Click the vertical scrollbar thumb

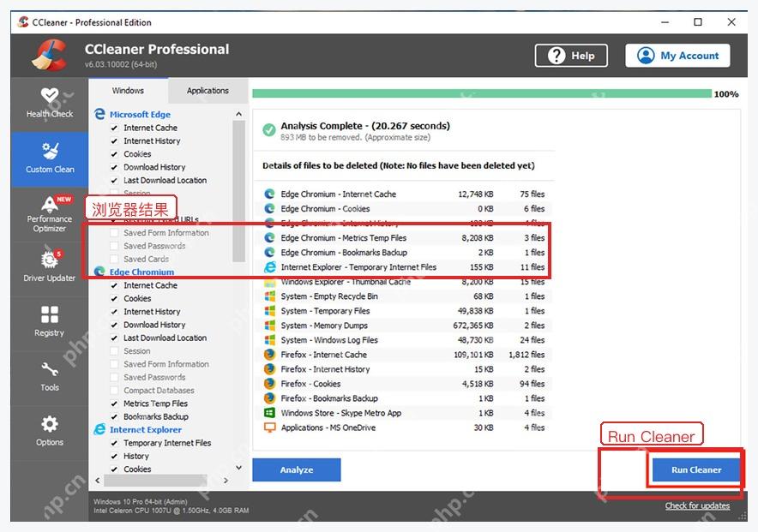pyautogui.click(x=239, y=191)
